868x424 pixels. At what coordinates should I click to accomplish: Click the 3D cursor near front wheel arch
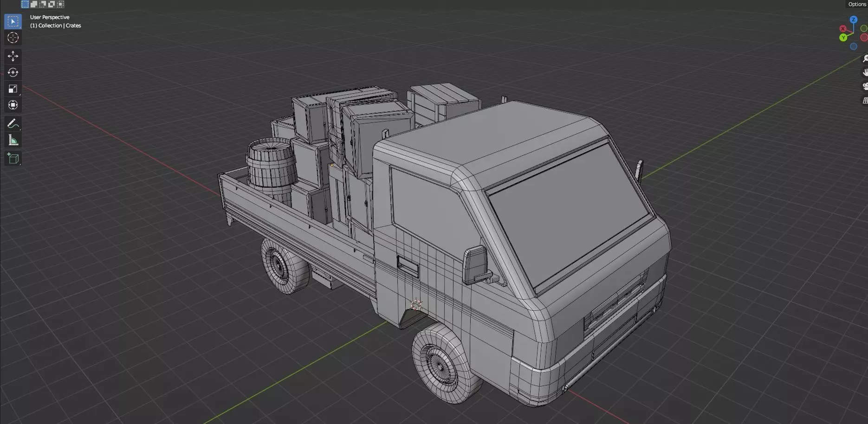[416, 305]
